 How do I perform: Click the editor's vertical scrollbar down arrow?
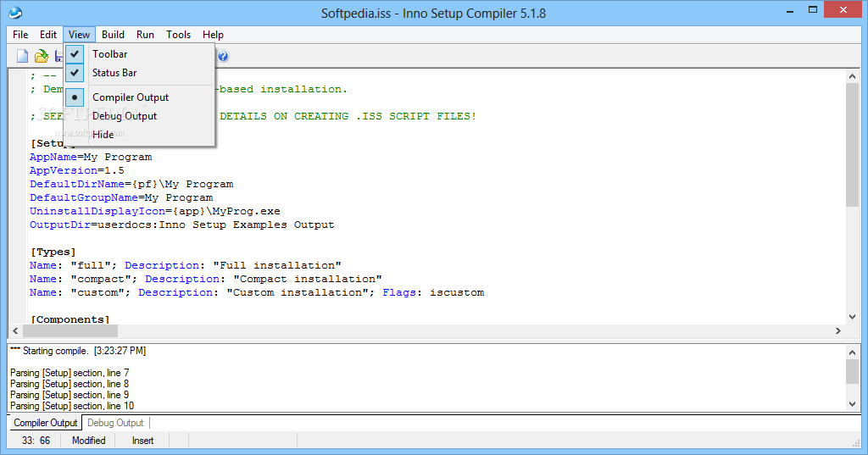pos(852,317)
